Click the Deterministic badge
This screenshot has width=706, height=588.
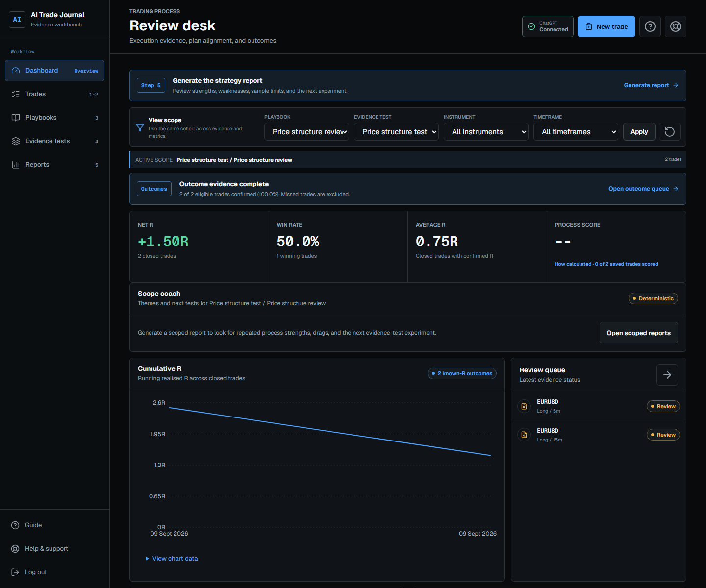[653, 298]
